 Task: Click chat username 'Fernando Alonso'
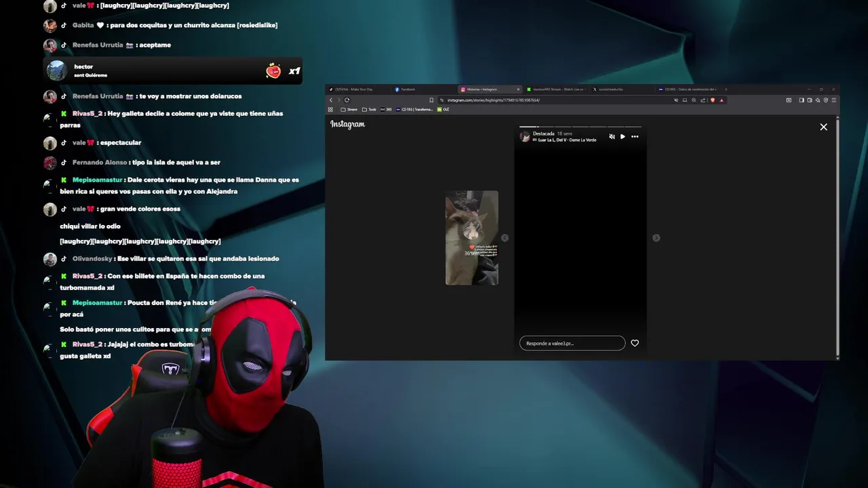click(99, 162)
